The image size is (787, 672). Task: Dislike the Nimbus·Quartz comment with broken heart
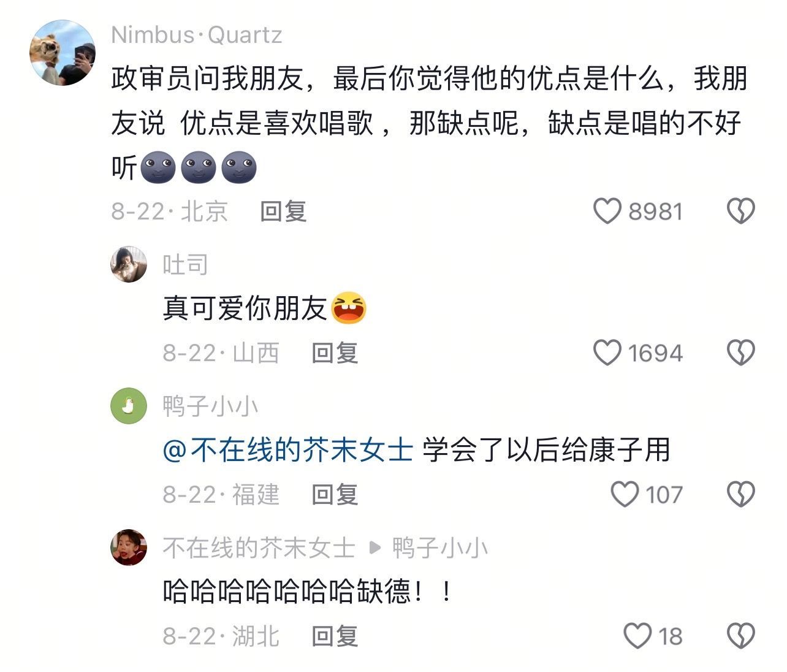pyautogui.click(x=741, y=211)
